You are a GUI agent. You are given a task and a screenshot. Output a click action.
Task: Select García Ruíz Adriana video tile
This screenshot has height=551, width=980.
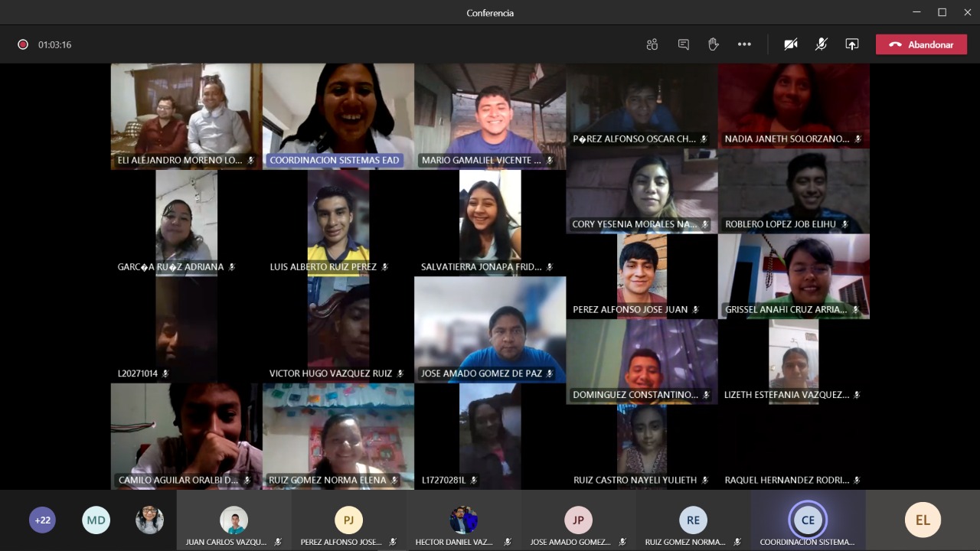tap(186, 223)
